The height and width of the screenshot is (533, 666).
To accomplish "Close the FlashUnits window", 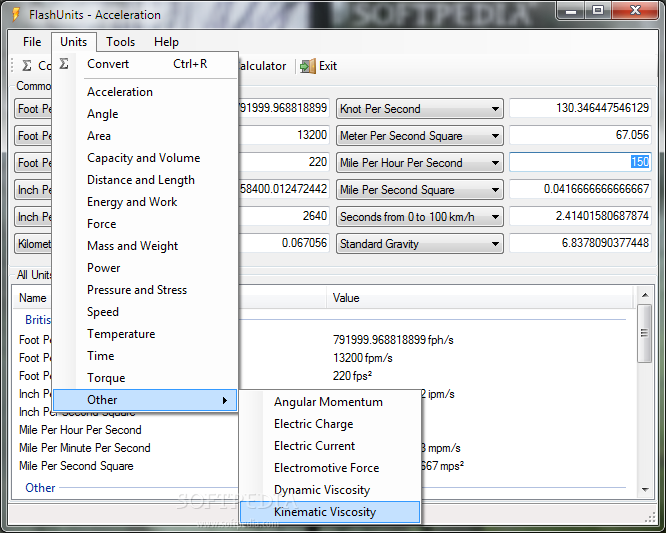I will coord(636,10).
